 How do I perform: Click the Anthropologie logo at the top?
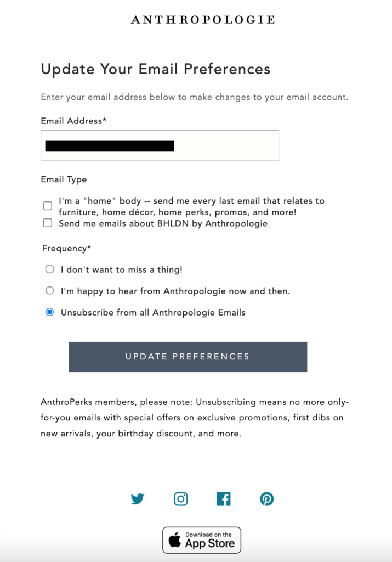pos(203,20)
